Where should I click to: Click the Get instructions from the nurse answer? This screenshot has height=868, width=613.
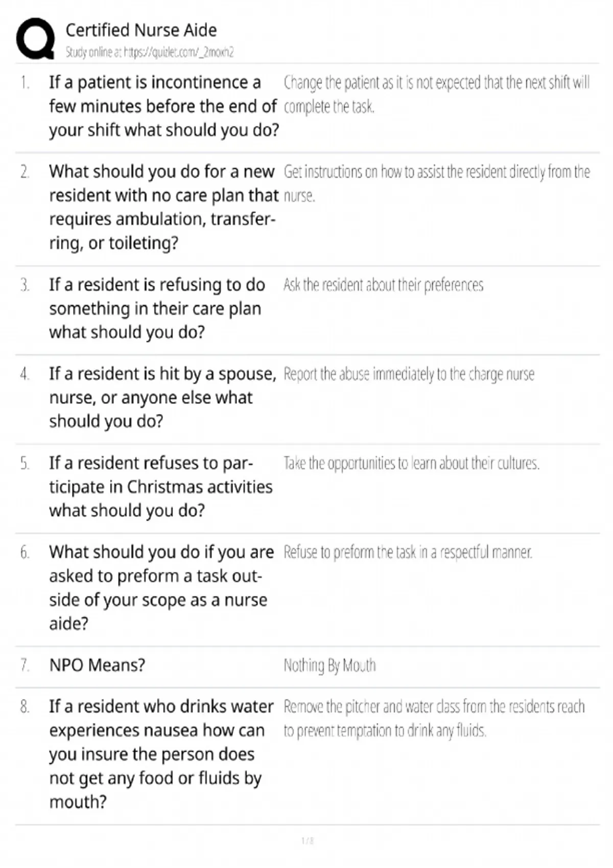pyautogui.click(x=436, y=183)
